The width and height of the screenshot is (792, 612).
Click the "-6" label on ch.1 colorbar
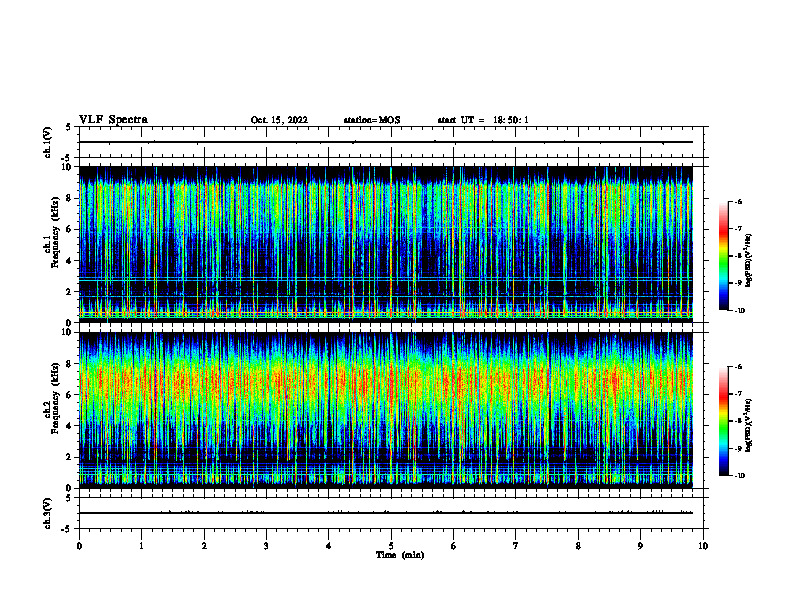click(738, 202)
